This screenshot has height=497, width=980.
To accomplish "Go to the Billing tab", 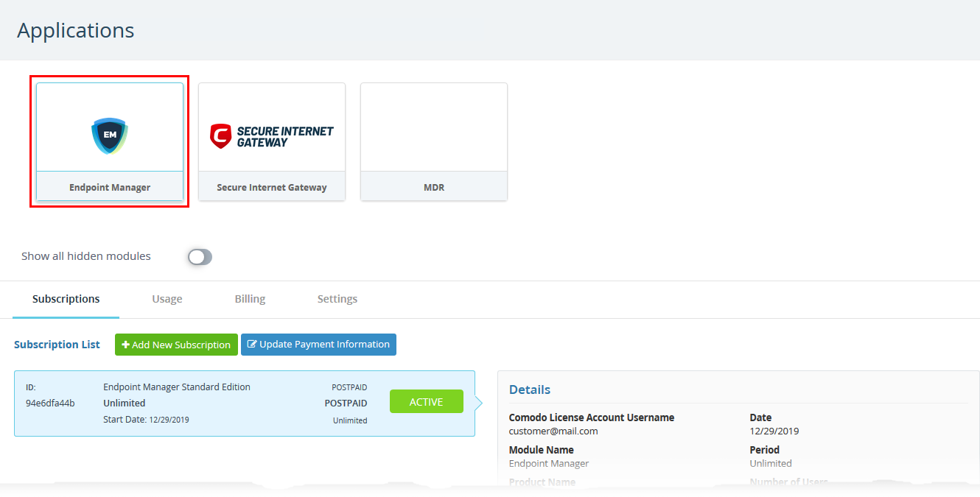I will pyautogui.click(x=250, y=299).
